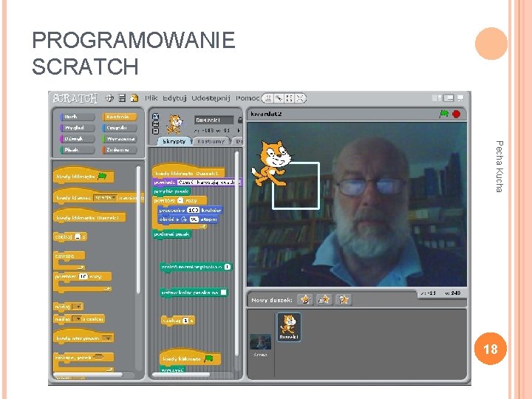This screenshot has height=399, width=532.
Task: Click the pen color swatch in script
Action: pyautogui.click(x=223, y=292)
